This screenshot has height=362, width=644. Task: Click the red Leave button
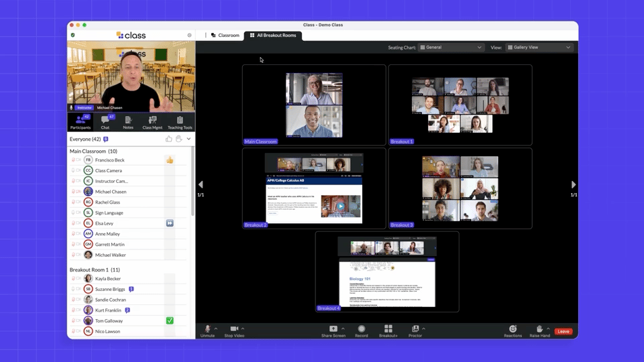[x=563, y=331]
